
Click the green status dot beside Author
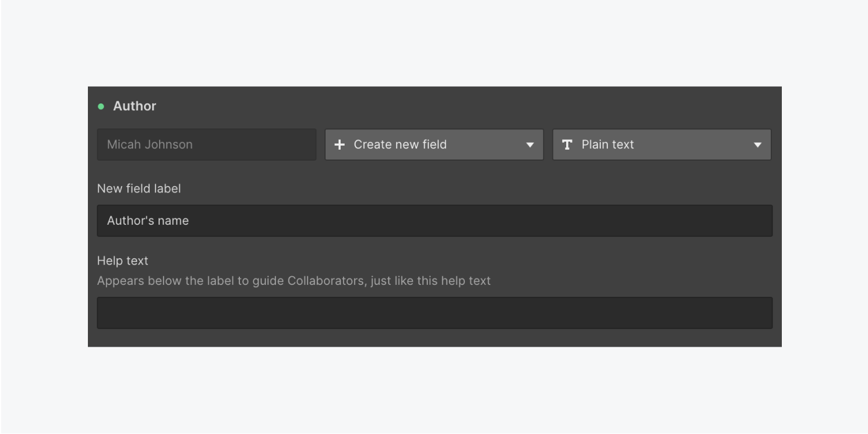(x=101, y=106)
